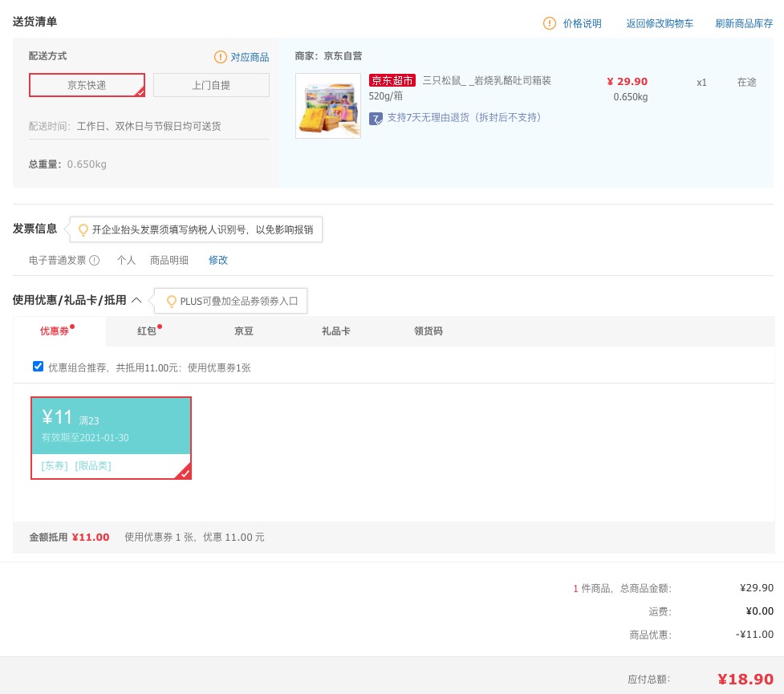Deselect the ¥11 满23 coupon card
This screenshot has height=694, width=784.
(x=111, y=438)
